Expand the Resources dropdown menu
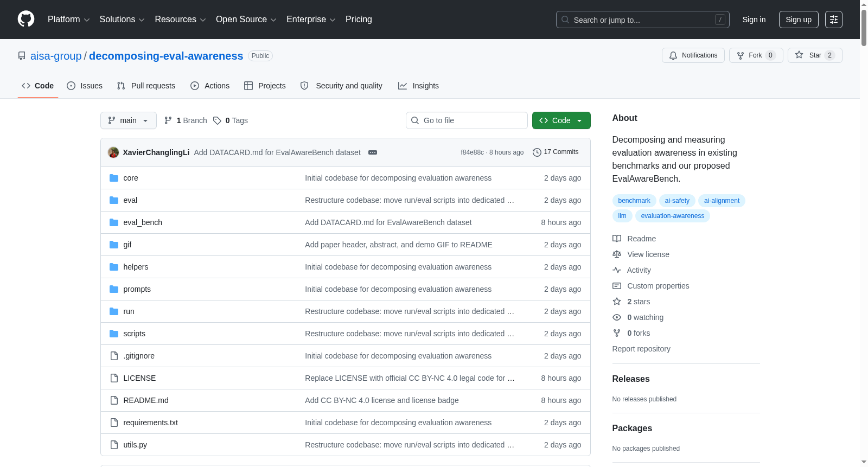 tap(180, 20)
